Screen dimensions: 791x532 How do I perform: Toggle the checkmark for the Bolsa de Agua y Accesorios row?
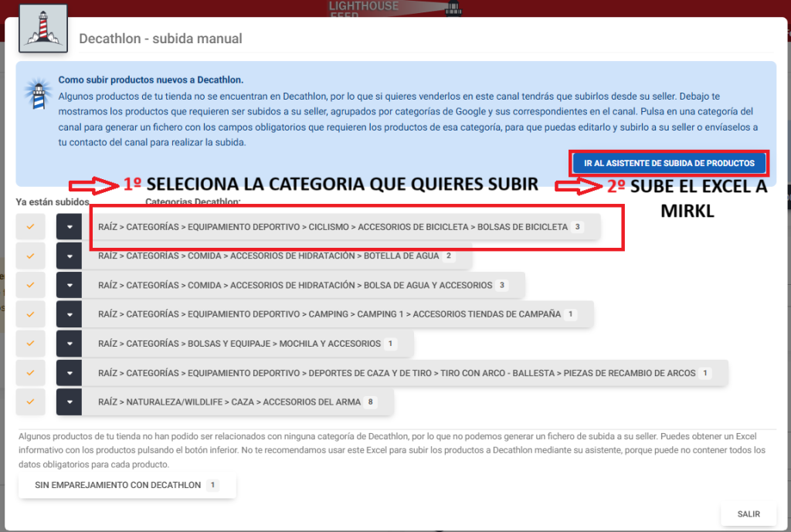coord(30,286)
